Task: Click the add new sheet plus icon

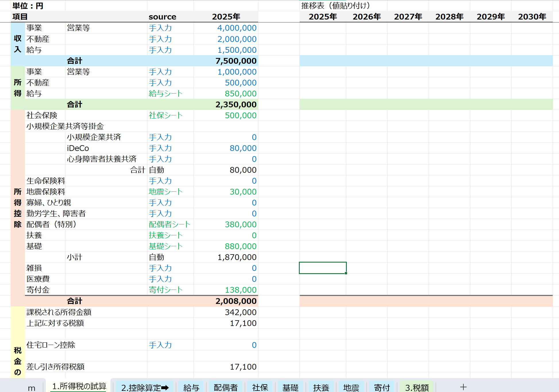Action: [463, 387]
